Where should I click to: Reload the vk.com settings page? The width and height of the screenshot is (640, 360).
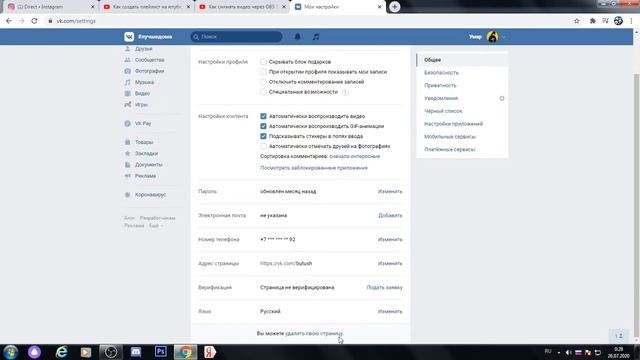click(x=34, y=21)
